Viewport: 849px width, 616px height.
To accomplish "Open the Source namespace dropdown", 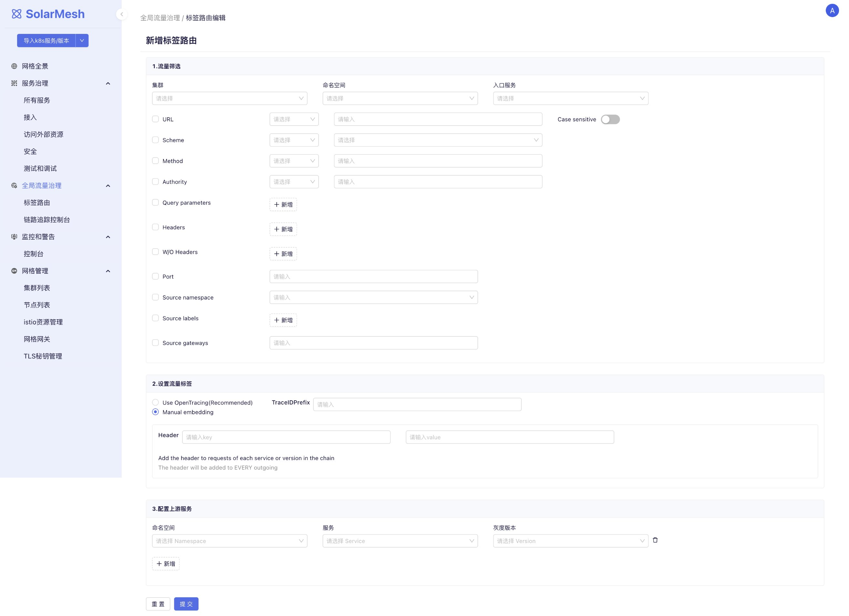I will coord(373,297).
